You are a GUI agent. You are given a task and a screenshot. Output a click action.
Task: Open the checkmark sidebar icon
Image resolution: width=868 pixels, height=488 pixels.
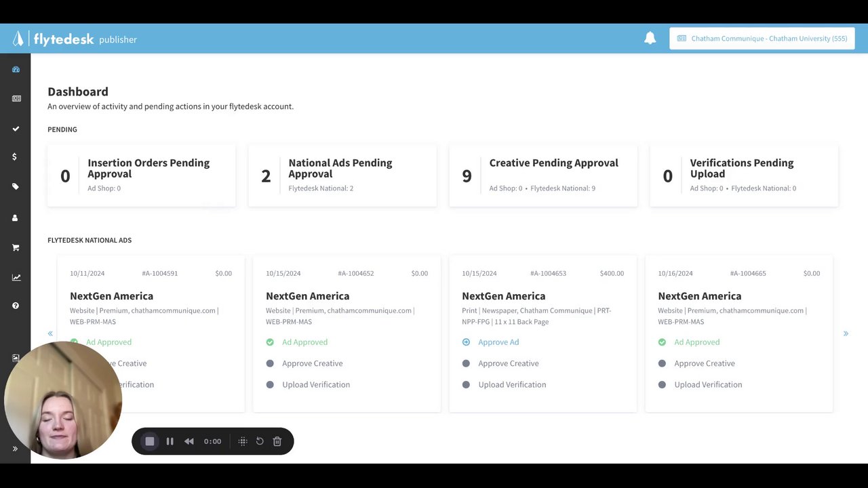click(x=16, y=128)
